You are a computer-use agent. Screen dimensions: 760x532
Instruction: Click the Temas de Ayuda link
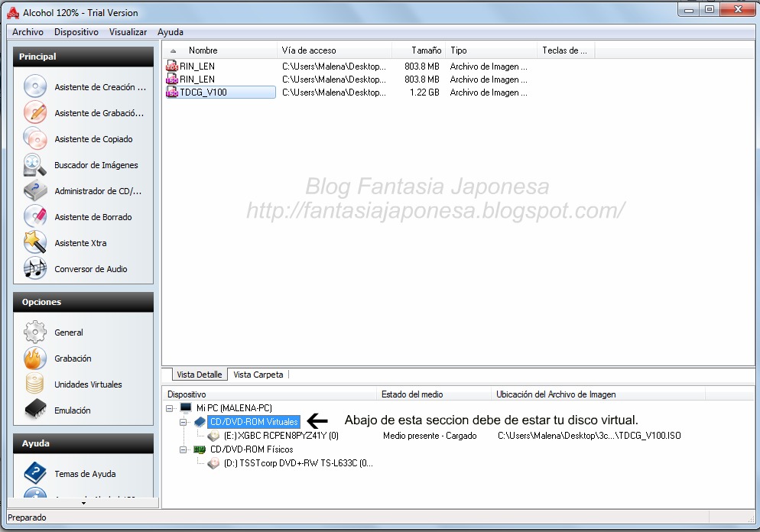(x=85, y=474)
